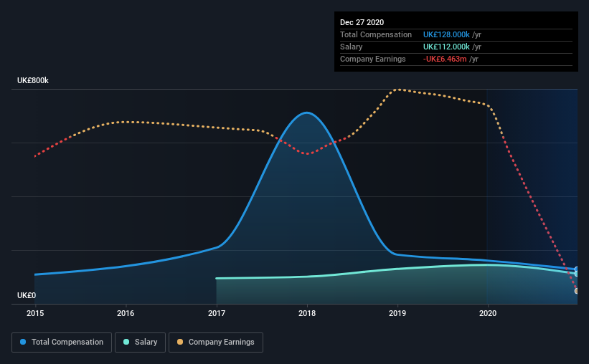Toggle the Total Compensation legend button
This screenshot has height=364, width=589.
(62, 343)
